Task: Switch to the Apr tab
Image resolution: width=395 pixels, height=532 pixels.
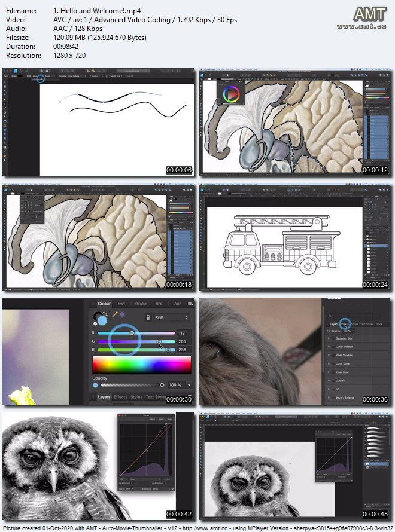Action: 177,304
